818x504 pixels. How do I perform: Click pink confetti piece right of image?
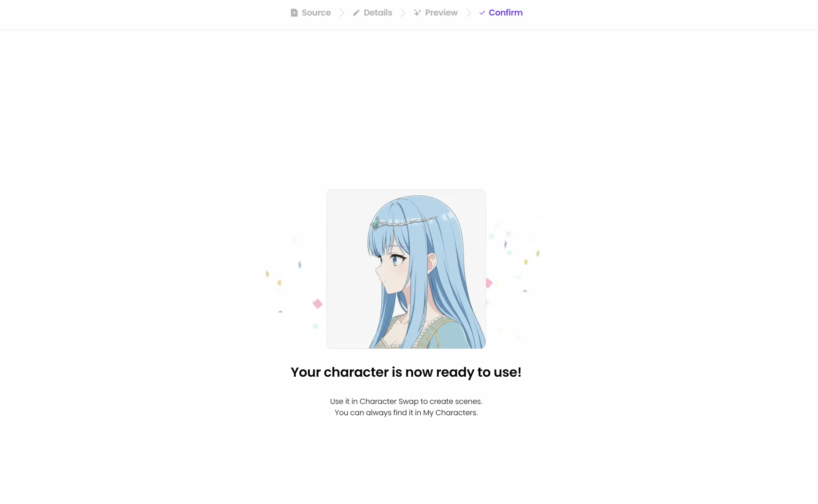coord(489,283)
